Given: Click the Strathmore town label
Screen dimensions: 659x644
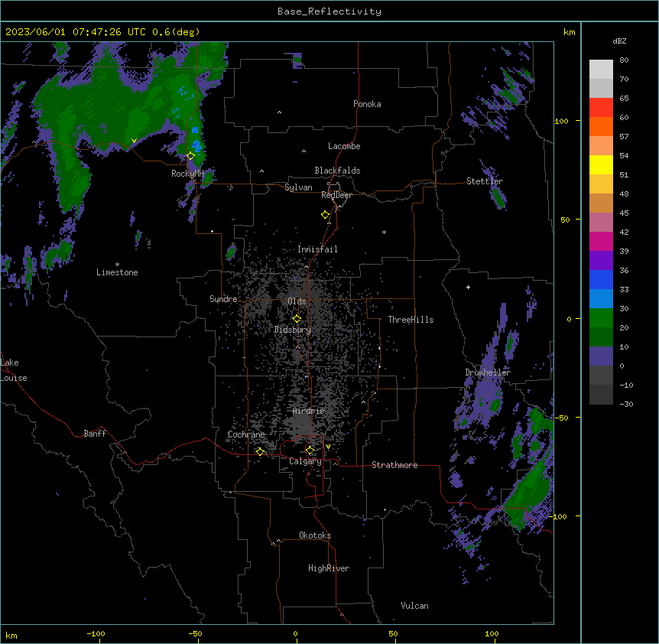Looking at the screenshot, I should pos(394,465).
